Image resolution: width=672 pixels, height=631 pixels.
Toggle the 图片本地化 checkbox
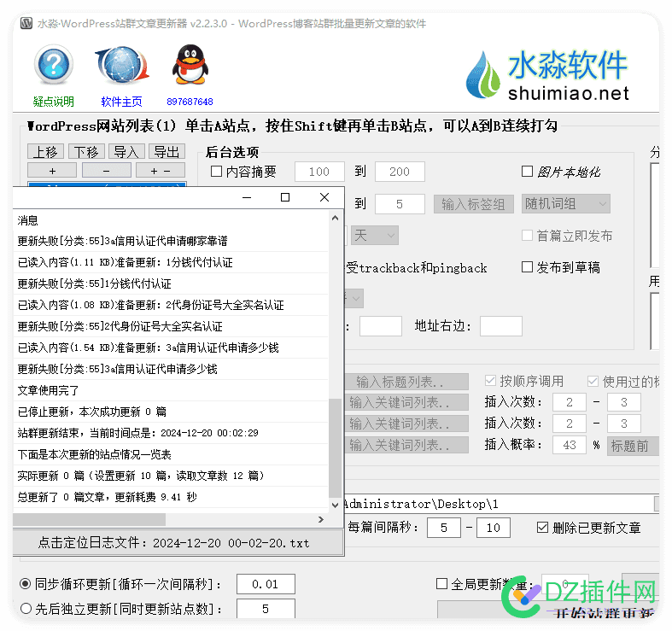click(527, 172)
